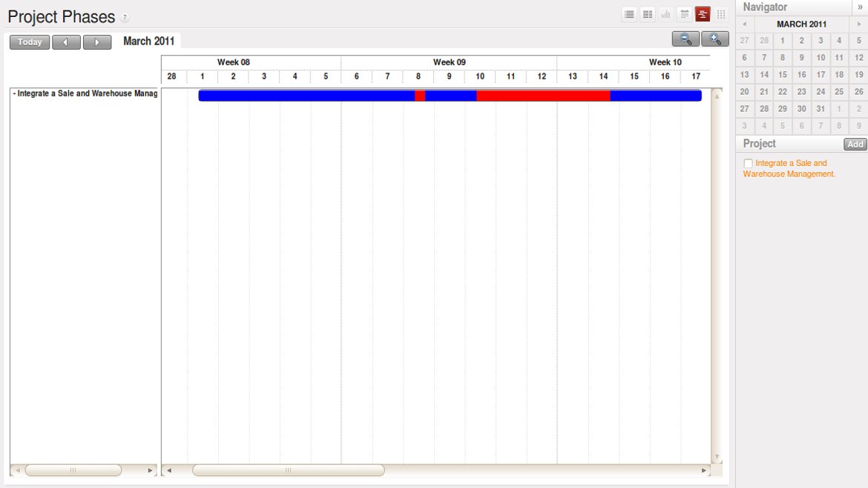Image resolution: width=868 pixels, height=488 pixels.
Task: Click the Today button
Action: 30,42
